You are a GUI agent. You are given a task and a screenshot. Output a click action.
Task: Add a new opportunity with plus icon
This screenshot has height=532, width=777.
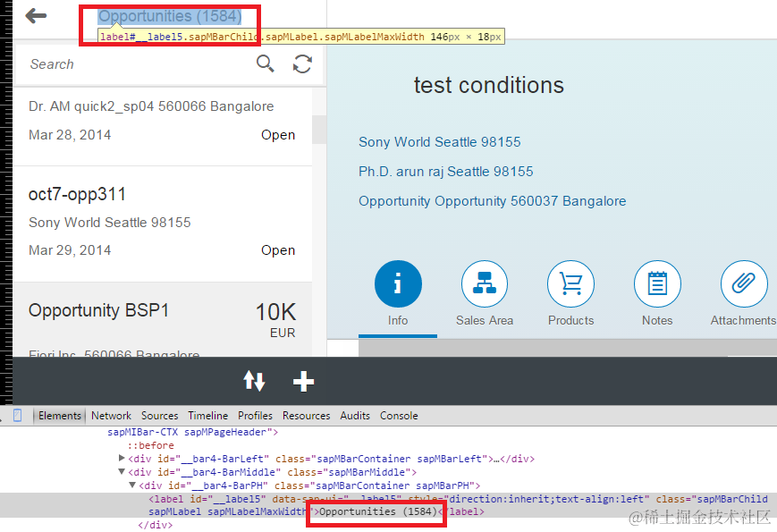point(303,382)
